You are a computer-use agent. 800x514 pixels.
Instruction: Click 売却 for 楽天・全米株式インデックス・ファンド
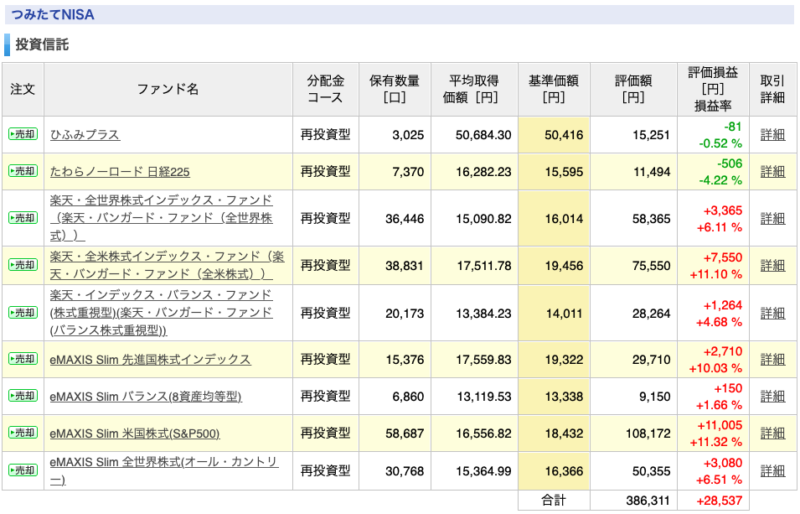click(23, 265)
